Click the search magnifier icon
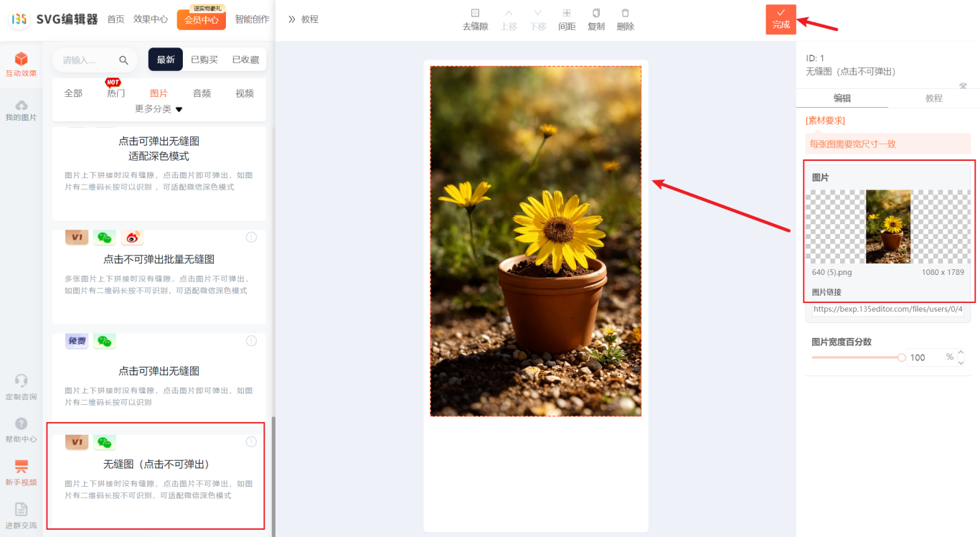 123,60
